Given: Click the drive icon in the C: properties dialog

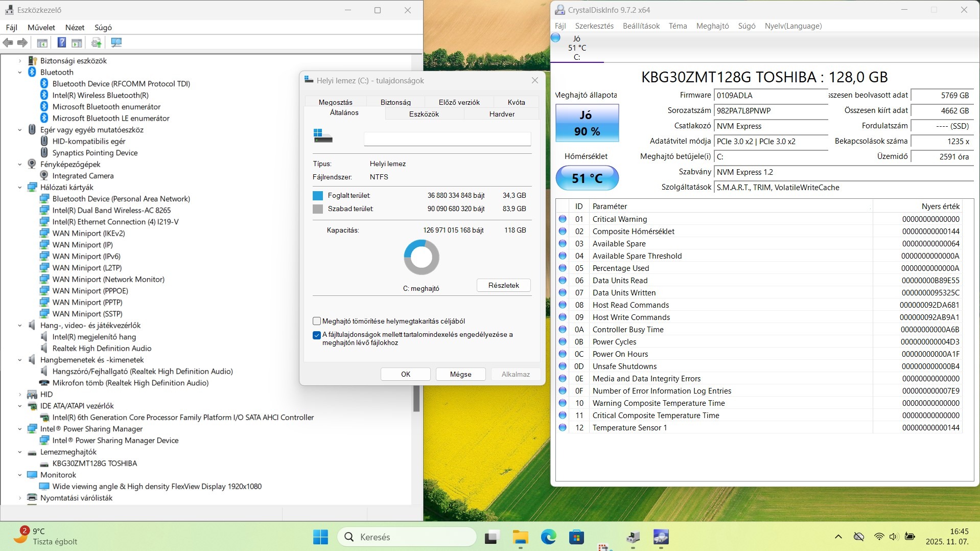Looking at the screenshot, I should (x=322, y=136).
